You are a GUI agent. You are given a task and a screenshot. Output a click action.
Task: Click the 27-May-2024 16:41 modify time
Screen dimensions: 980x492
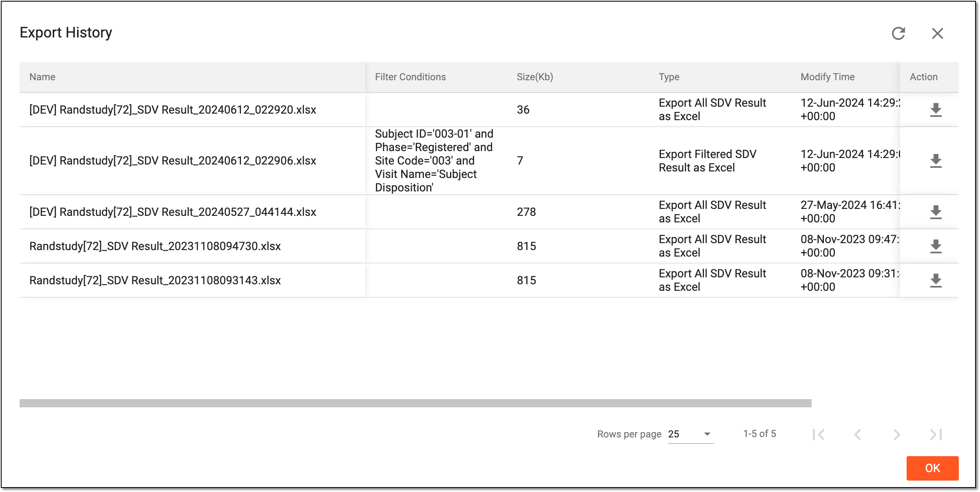pyautogui.click(x=850, y=212)
